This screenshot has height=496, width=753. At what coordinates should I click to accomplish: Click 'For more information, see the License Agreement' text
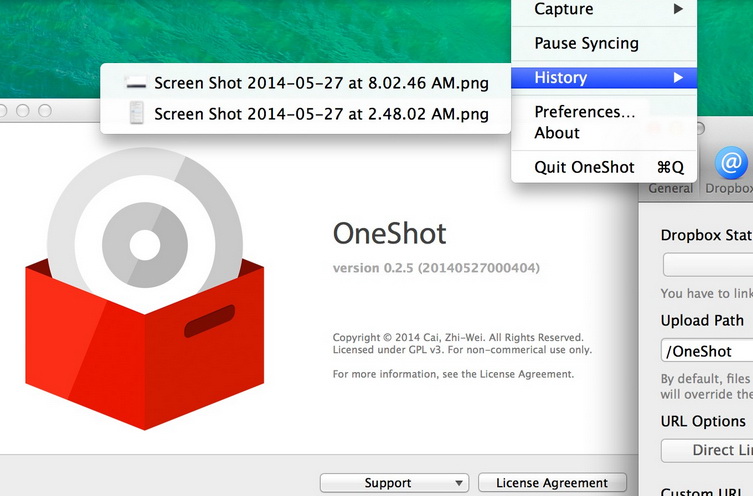[453, 374]
